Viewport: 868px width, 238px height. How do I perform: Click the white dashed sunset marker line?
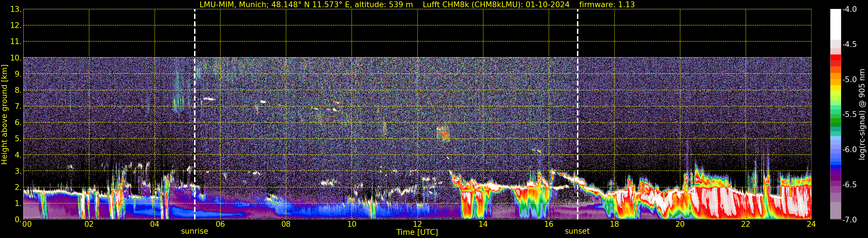click(x=578, y=114)
